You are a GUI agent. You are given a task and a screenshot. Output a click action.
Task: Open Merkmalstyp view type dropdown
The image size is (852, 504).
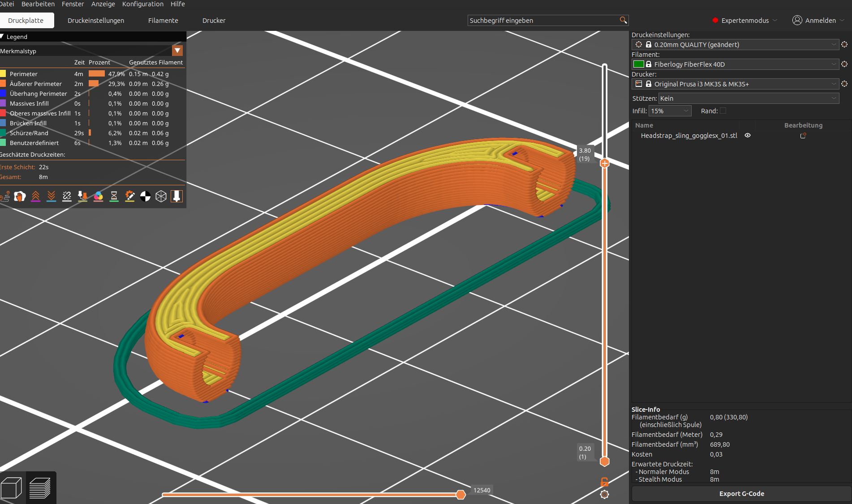[x=177, y=51]
